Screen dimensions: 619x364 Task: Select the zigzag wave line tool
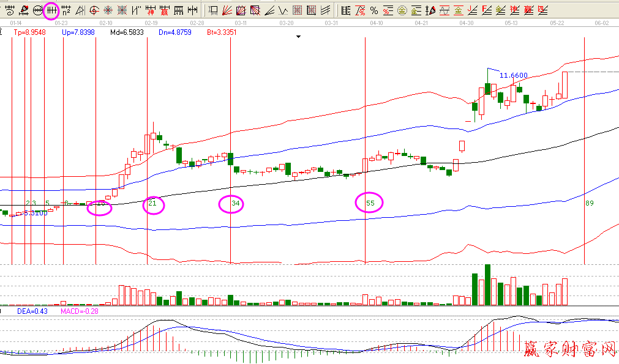tap(283, 10)
